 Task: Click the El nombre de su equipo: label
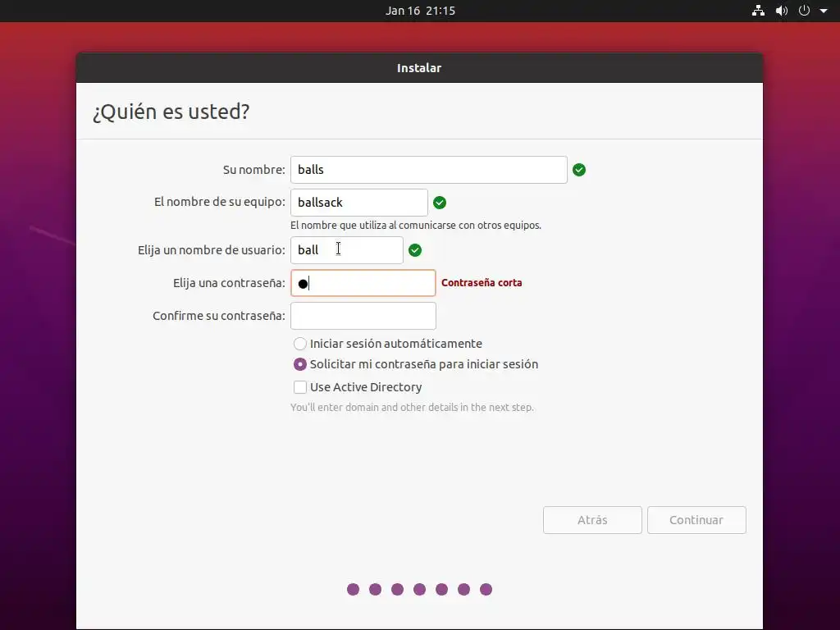click(220, 202)
